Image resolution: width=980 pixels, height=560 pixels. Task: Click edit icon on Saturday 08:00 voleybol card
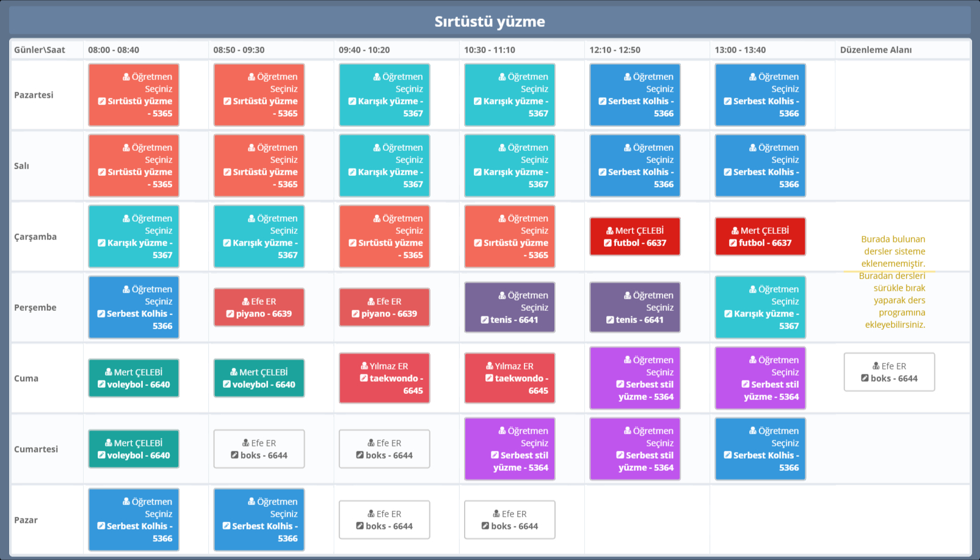pyautogui.click(x=101, y=456)
